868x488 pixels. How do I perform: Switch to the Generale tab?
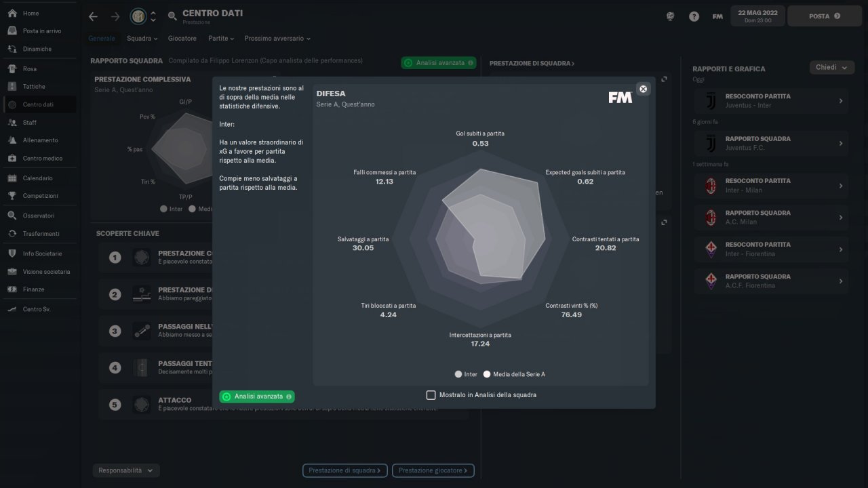tap(102, 39)
